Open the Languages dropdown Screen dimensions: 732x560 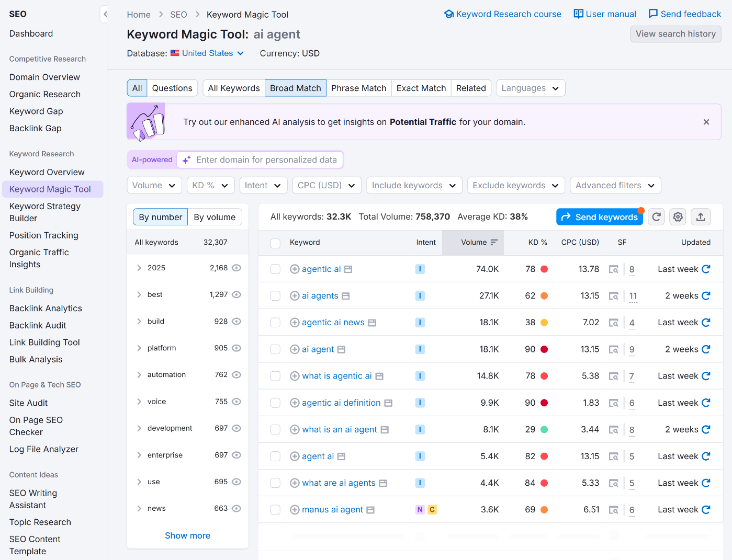tap(530, 88)
